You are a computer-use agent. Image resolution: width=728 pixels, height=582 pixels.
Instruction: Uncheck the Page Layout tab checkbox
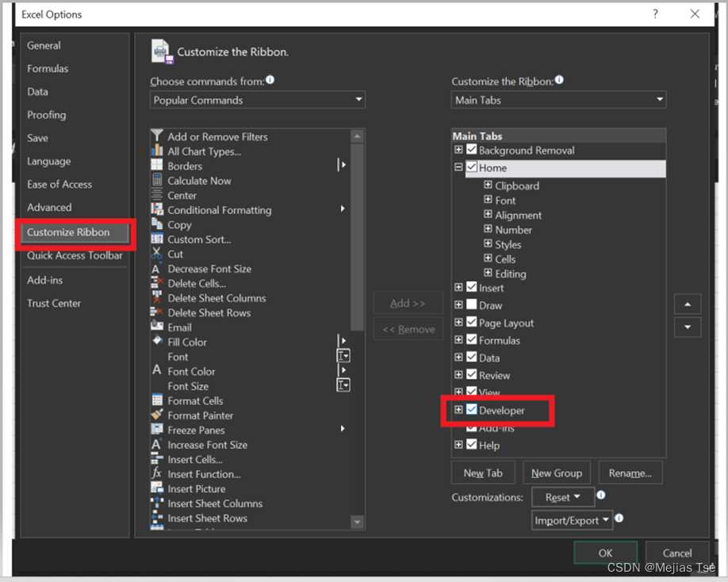pyautogui.click(x=472, y=322)
